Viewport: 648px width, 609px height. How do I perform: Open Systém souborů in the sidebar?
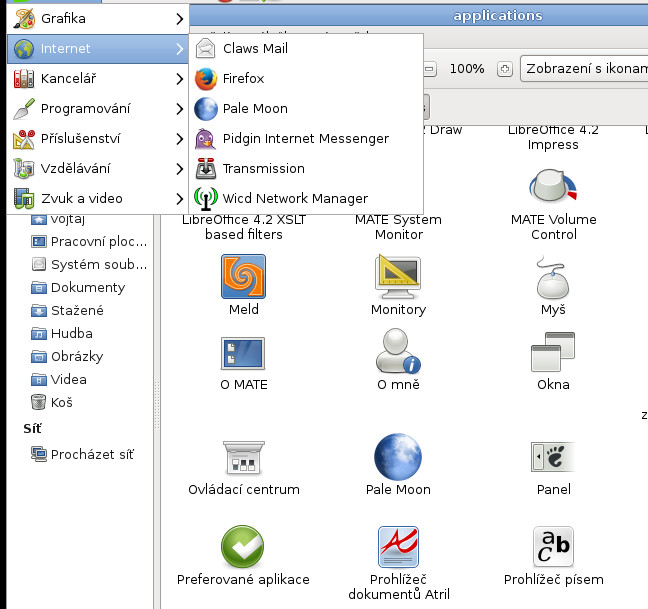coord(89,264)
